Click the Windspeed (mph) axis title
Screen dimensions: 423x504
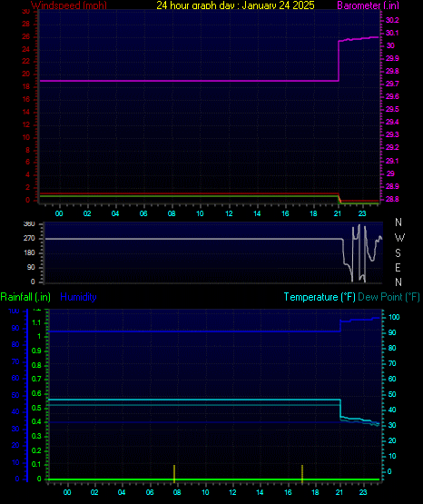(x=69, y=5)
